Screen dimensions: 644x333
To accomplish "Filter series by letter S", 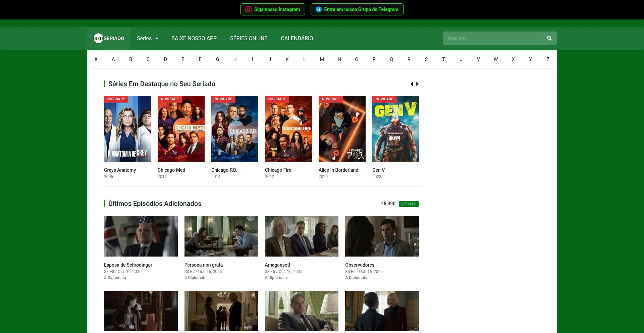I will click(426, 59).
